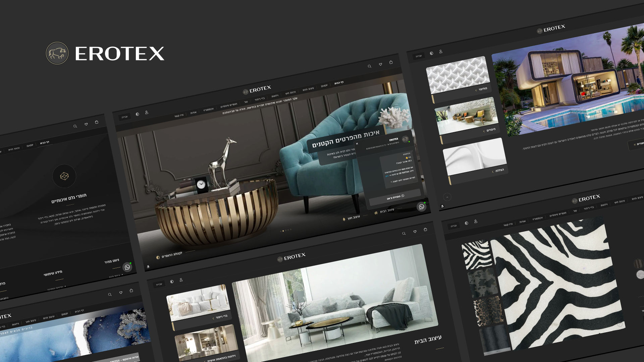Open 'עברית' language selector on the zebra page

pyautogui.click(x=454, y=226)
